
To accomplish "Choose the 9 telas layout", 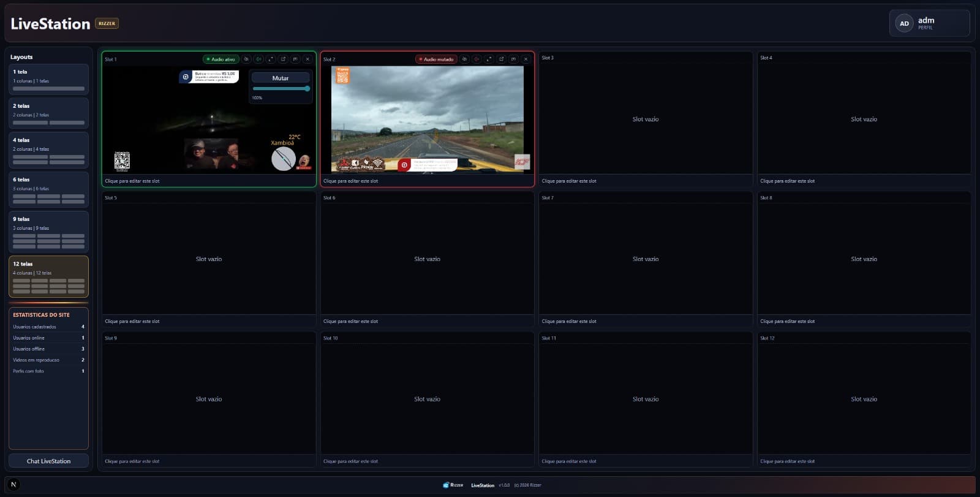I will click(48, 232).
